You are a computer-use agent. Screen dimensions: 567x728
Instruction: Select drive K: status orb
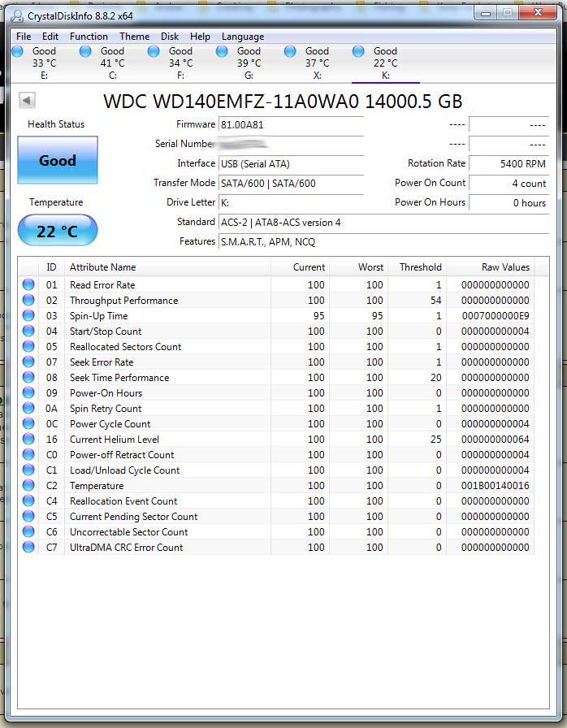[x=358, y=51]
